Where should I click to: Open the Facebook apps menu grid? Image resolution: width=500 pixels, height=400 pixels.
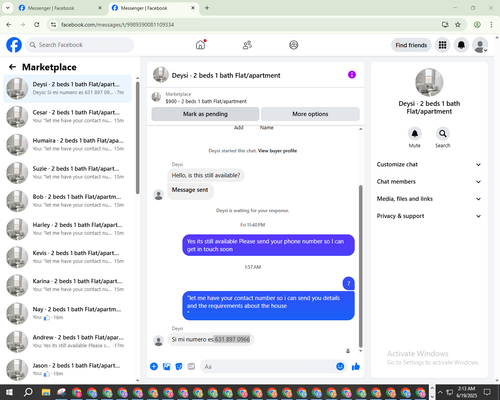point(442,45)
